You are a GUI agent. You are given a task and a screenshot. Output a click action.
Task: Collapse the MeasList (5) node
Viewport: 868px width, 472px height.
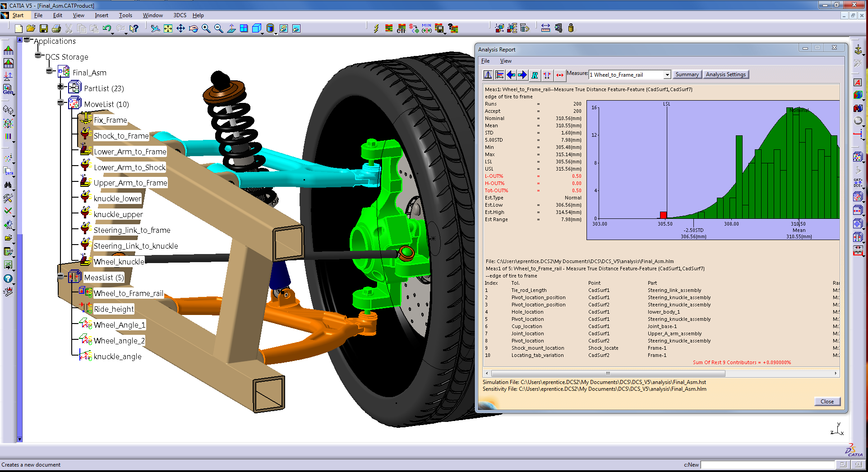pos(61,276)
